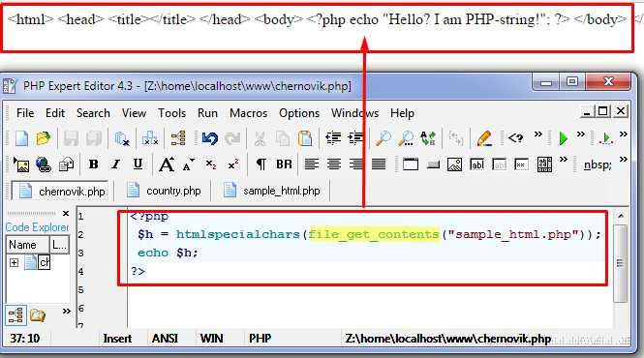Apply superscript with the x² icon
Image resolution: width=644 pixels, height=358 pixels.
233,165
